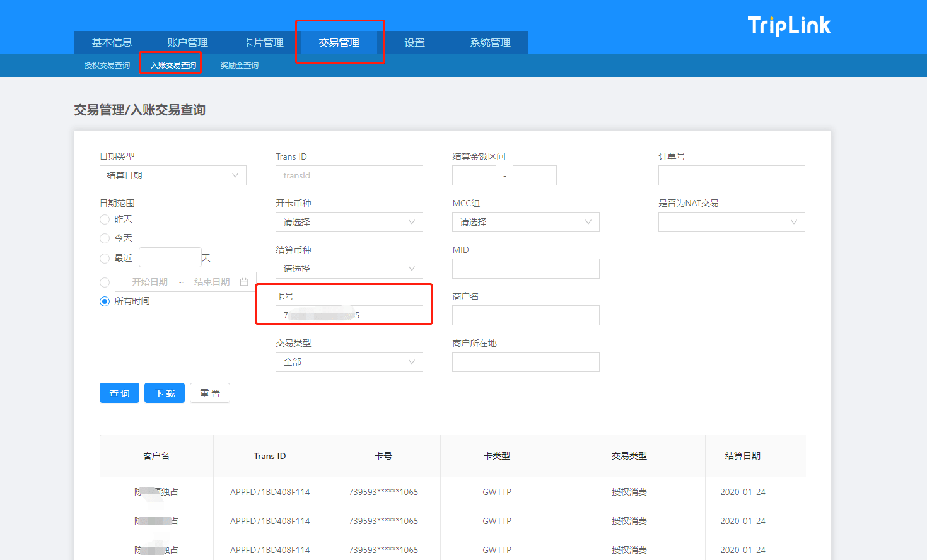
Task: Click the 重置 button
Action: point(210,393)
